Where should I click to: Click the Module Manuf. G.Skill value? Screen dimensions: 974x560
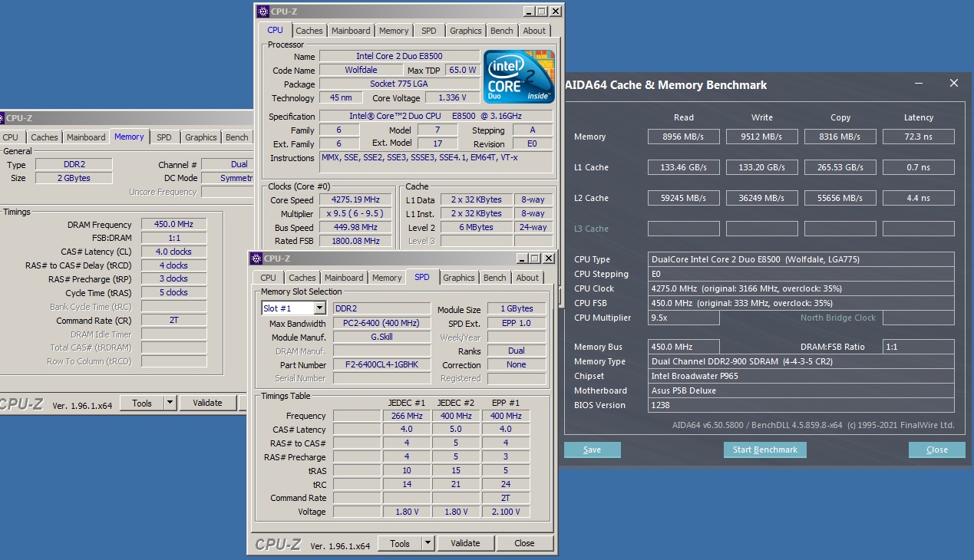pyautogui.click(x=381, y=337)
